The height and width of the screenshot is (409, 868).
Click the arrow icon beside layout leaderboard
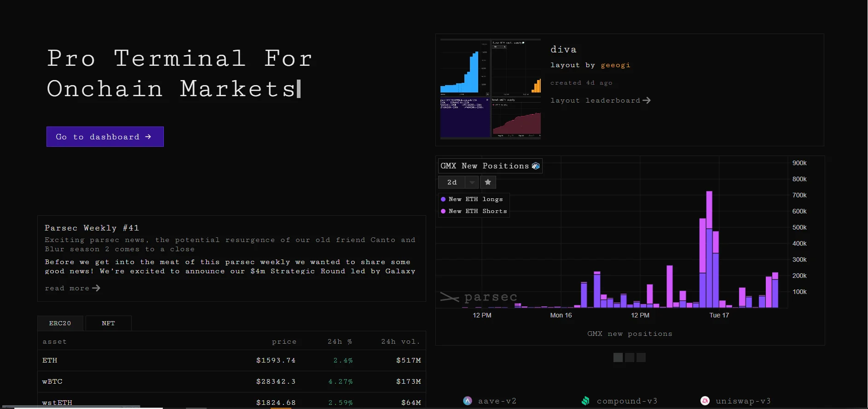[x=647, y=100]
